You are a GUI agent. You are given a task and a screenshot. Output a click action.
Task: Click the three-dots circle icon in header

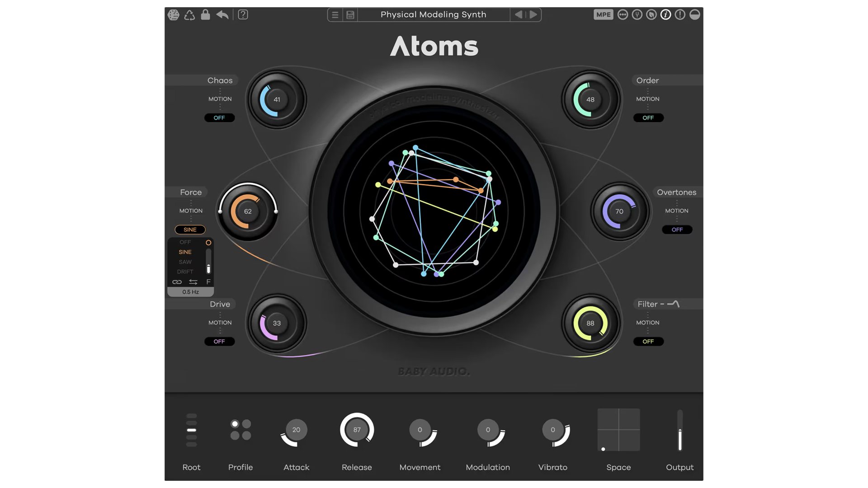pos(623,14)
